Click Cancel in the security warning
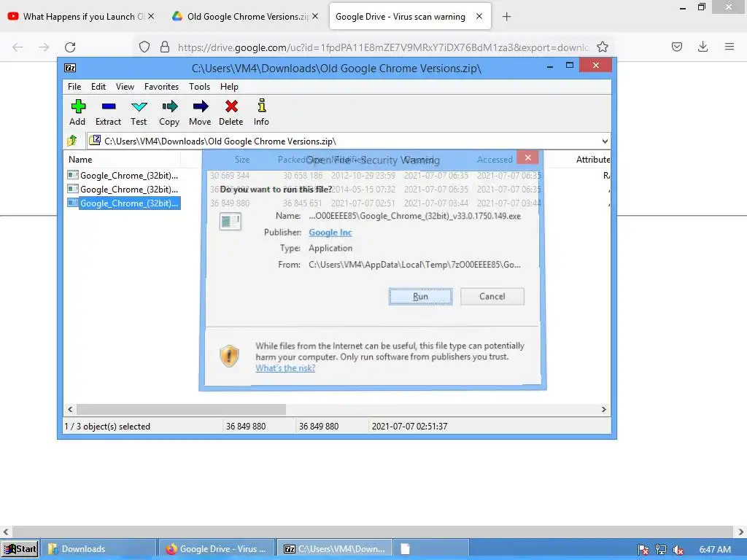Viewport: 747px width, 560px height. click(x=492, y=296)
